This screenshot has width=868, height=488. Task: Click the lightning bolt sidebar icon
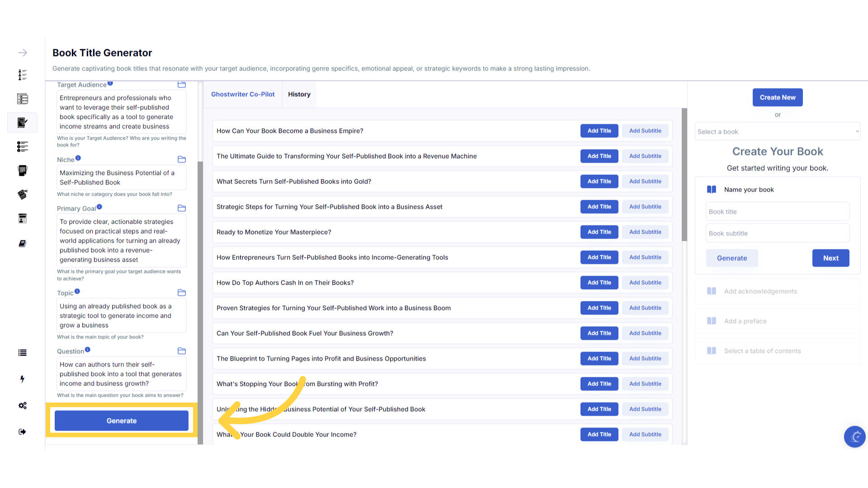[22, 379]
